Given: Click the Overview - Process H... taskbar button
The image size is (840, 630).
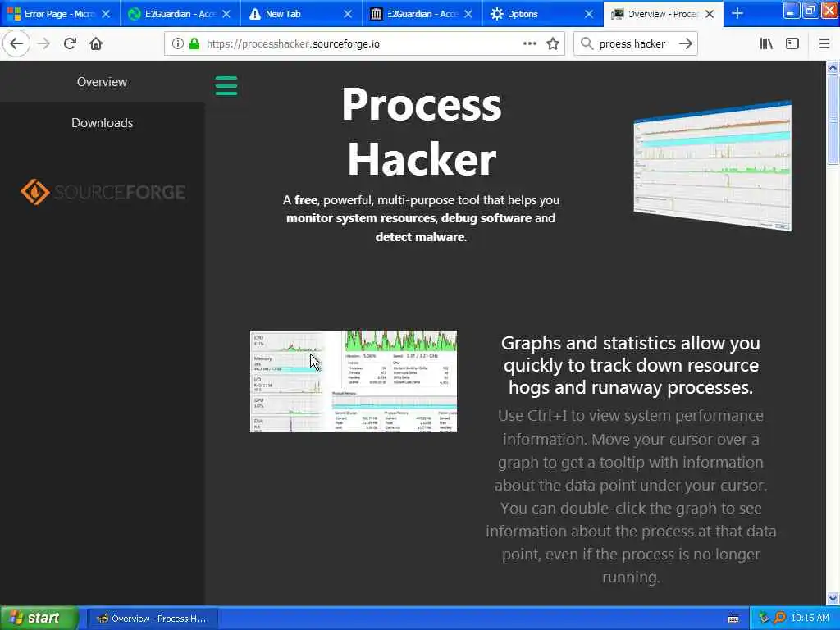Looking at the screenshot, I should [x=152, y=619].
